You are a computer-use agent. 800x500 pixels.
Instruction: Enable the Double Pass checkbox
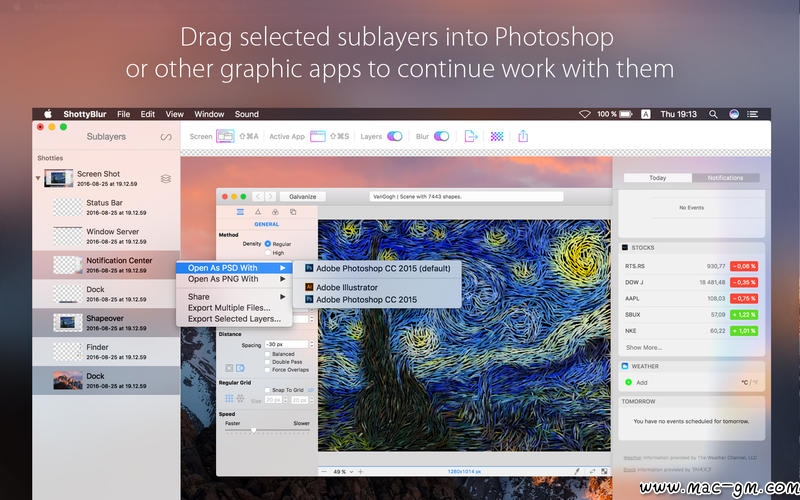click(x=267, y=362)
